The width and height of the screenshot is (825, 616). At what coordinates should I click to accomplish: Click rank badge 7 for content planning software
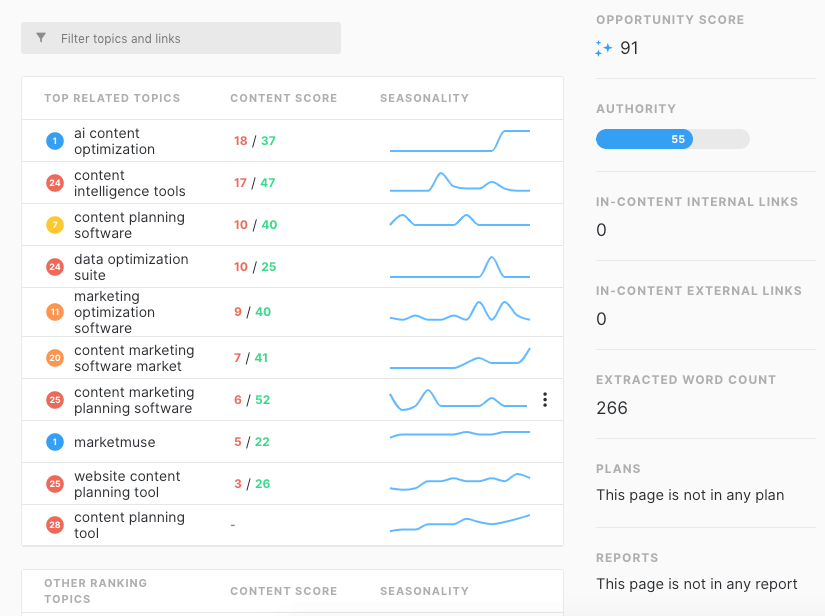pyautogui.click(x=55, y=225)
